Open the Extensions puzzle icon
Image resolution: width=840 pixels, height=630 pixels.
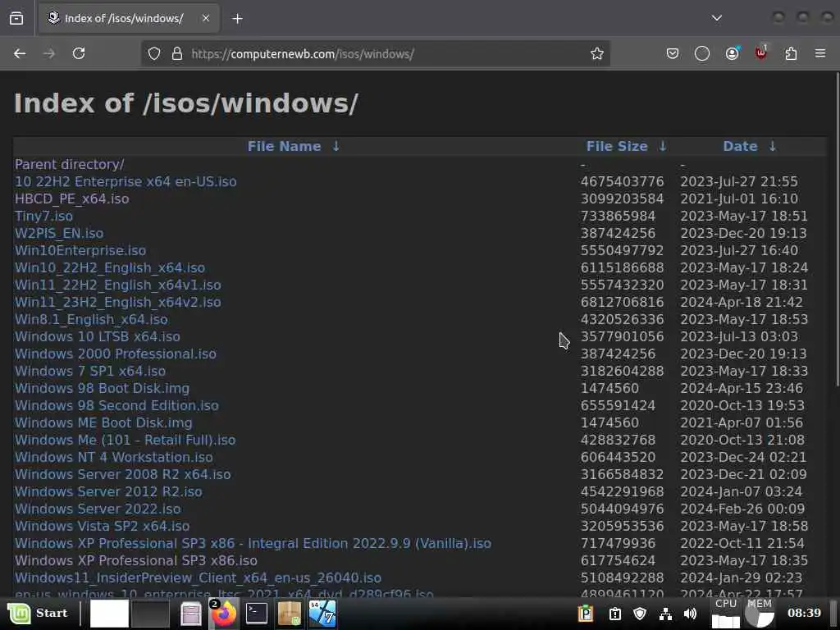pos(791,53)
